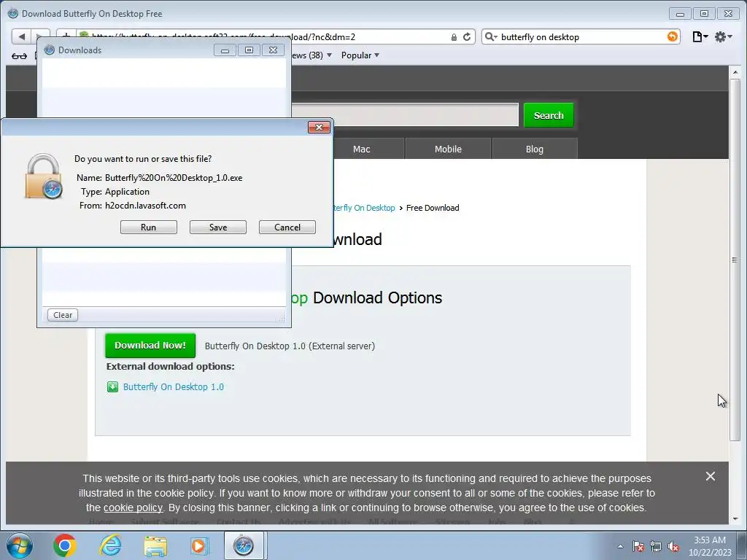This screenshot has width=747, height=560.
Task: Click the Reading List glasses icon
Action: (19, 55)
